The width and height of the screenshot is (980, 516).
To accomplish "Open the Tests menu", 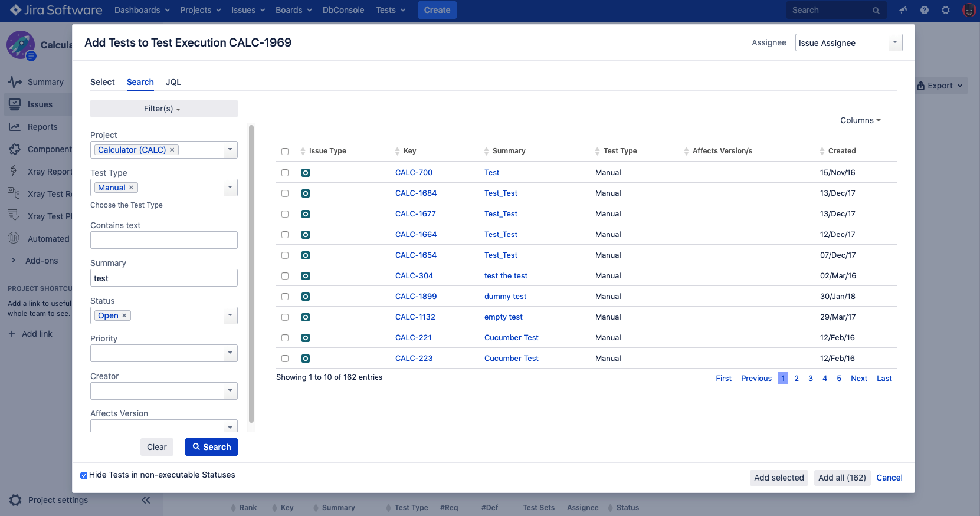I will click(391, 10).
